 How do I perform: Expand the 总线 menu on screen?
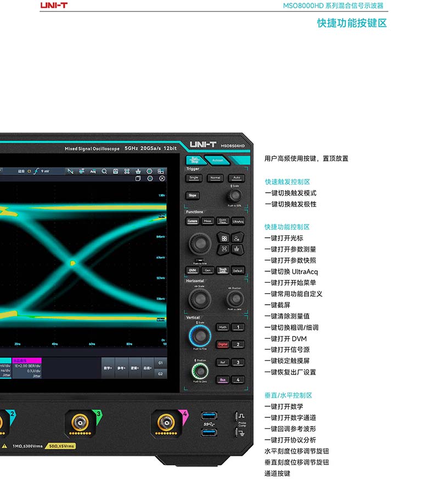[148, 368]
